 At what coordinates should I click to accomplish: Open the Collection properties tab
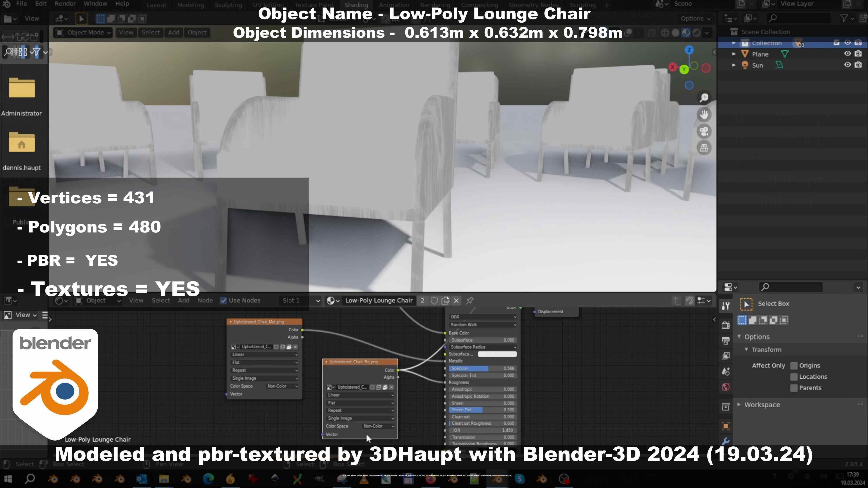tap(725, 406)
